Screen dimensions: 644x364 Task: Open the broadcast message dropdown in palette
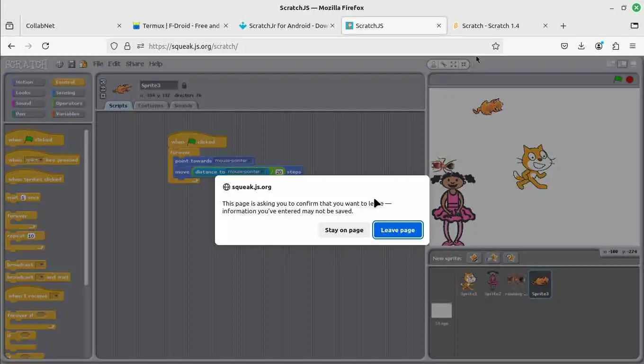click(41, 265)
